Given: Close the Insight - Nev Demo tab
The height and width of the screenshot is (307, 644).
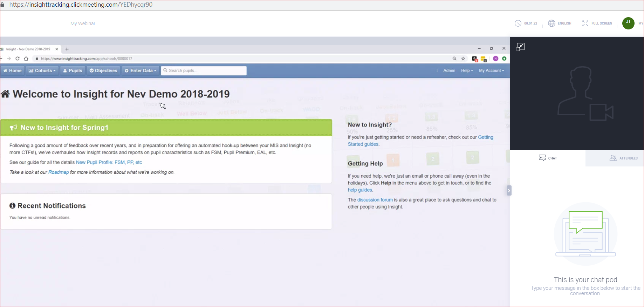Looking at the screenshot, I should tap(57, 49).
